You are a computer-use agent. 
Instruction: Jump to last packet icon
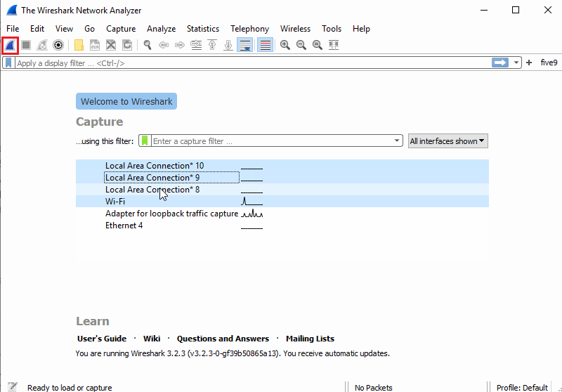pyautogui.click(x=228, y=45)
